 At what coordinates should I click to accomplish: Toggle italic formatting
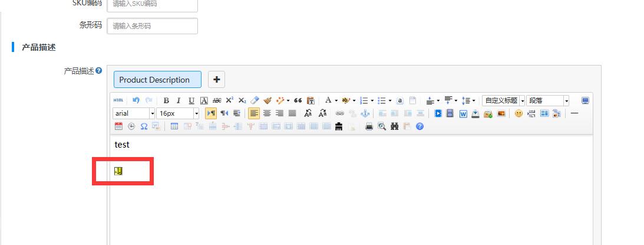[x=179, y=100]
